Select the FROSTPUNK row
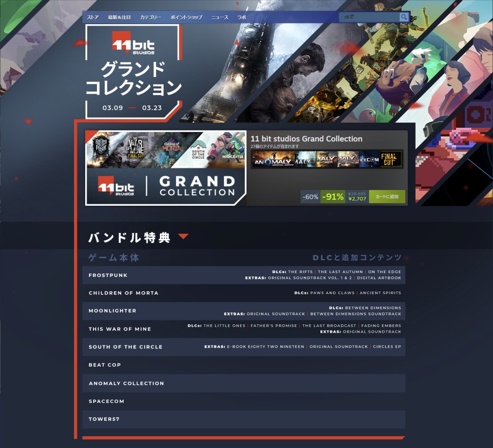Screen dimensions: 493x448 point(244,275)
